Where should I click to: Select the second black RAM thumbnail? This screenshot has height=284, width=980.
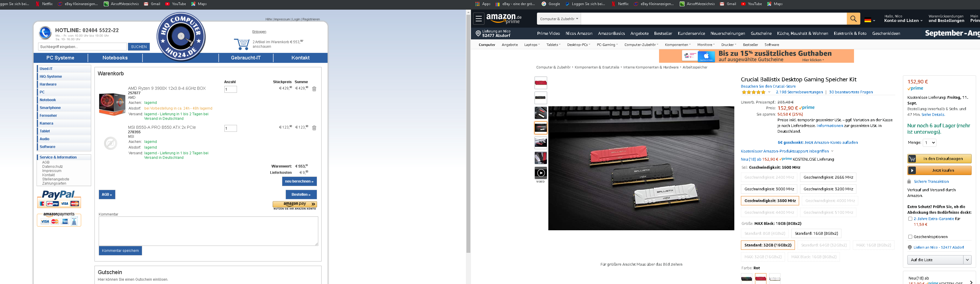pyautogui.click(x=541, y=98)
